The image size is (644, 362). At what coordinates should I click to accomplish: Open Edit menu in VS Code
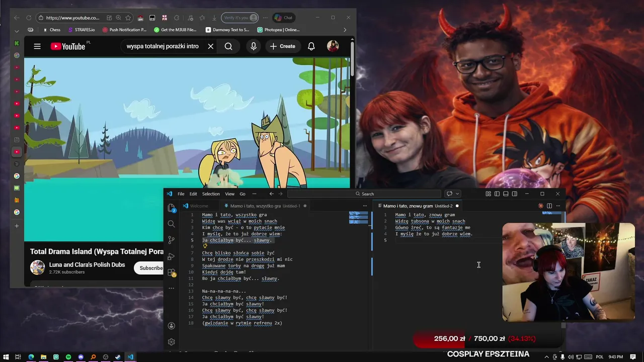tap(193, 194)
